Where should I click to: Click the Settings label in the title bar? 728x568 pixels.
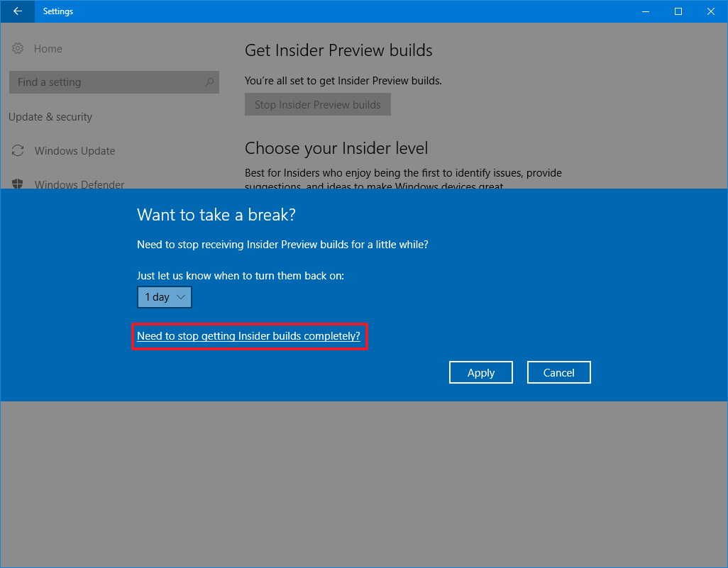(57, 11)
